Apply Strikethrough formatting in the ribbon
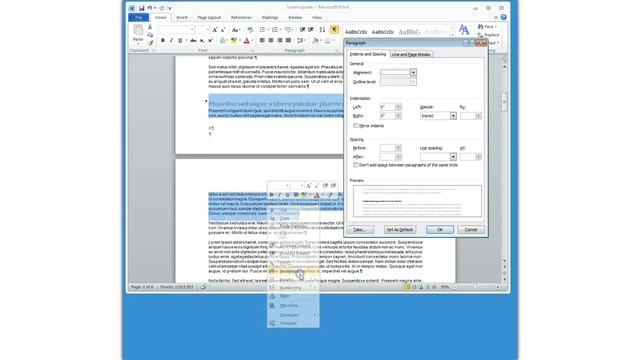This screenshot has height=360, width=640. [x=193, y=40]
